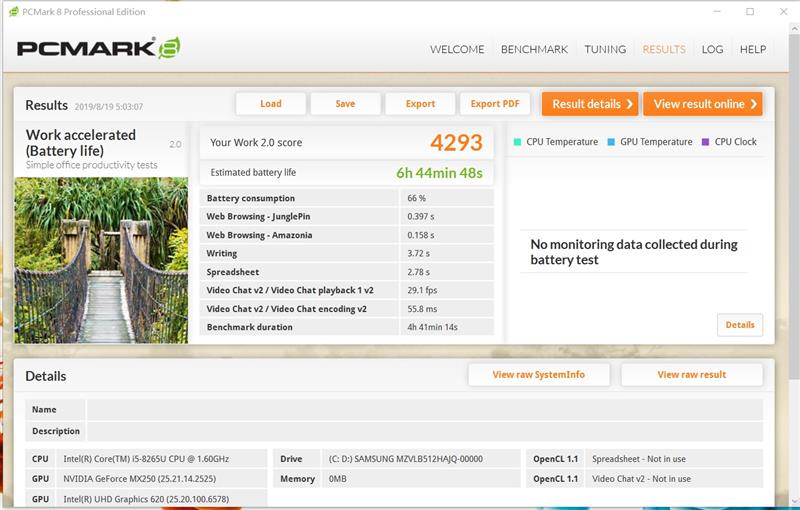Screen dimensions: 800x510
Task: Click the blue GPU Temperature legend square
Action: [x=611, y=142]
